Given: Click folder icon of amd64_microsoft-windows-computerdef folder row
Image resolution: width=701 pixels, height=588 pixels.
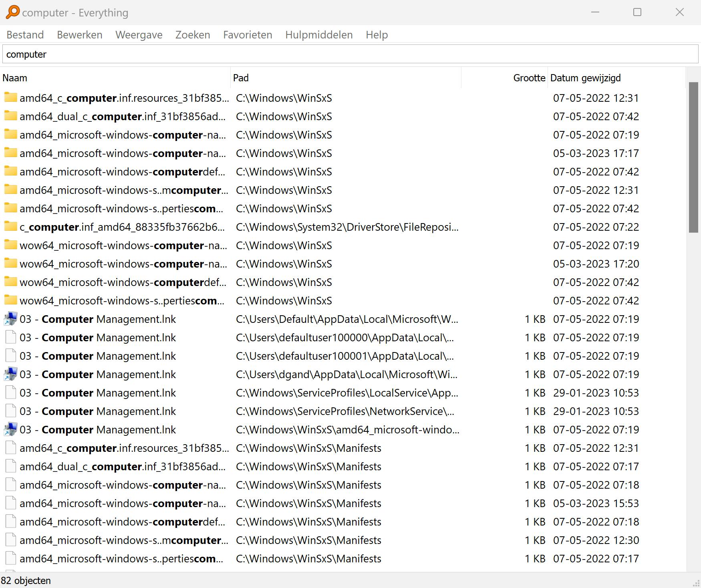Looking at the screenshot, I should [10, 171].
